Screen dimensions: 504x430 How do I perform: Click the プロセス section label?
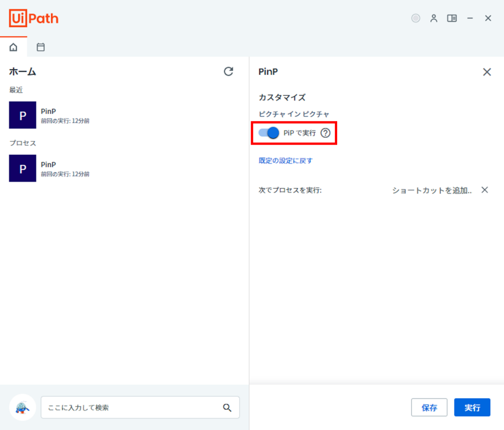(22, 143)
